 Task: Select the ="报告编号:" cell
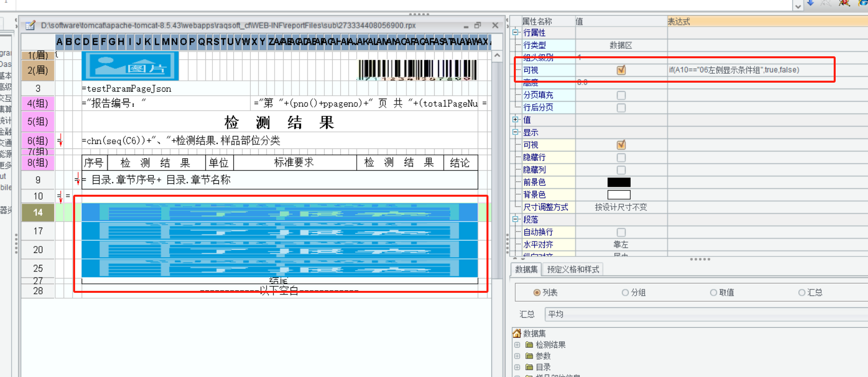166,104
